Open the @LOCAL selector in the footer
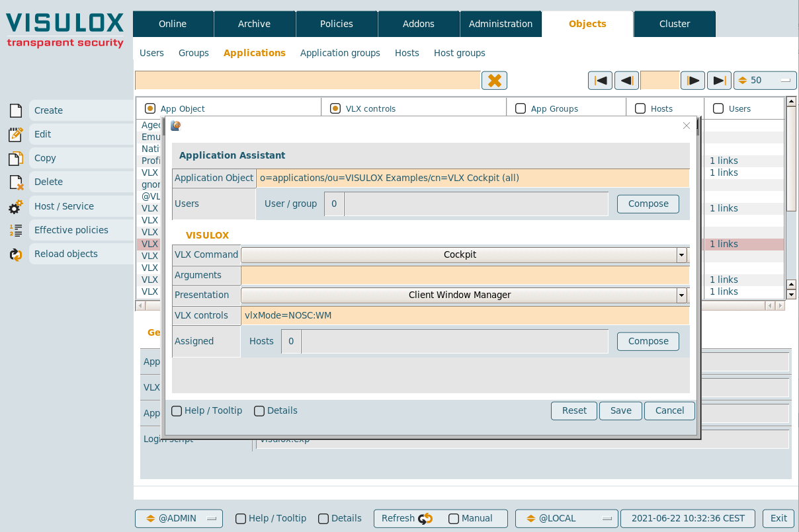 pyautogui.click(x=566, y=519)
